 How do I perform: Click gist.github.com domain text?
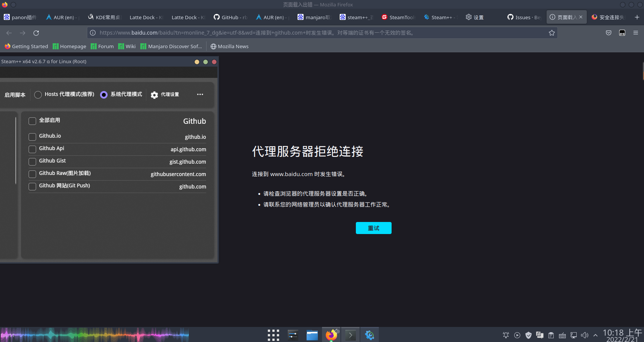point(188,162)
